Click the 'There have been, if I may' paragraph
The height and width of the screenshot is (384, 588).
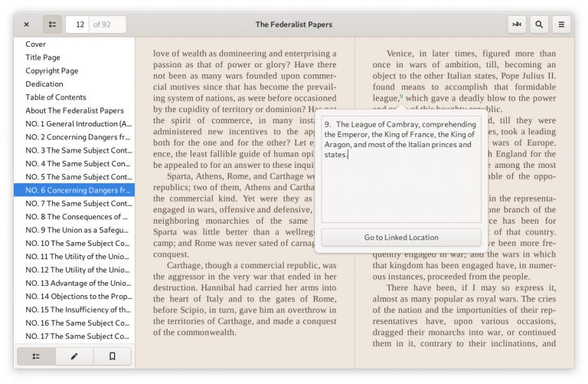(464, 315)
